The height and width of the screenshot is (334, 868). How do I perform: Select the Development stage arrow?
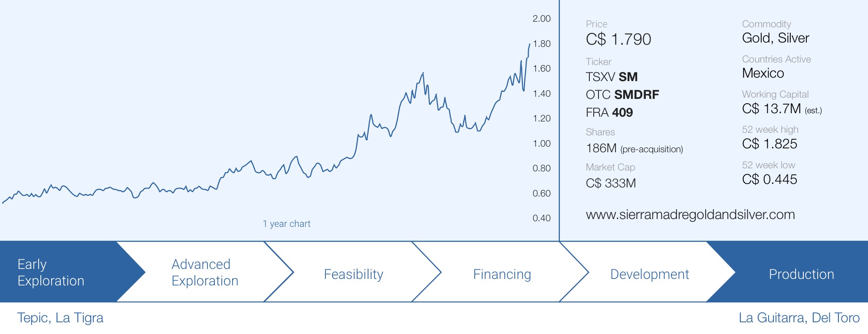pos(649,274)
